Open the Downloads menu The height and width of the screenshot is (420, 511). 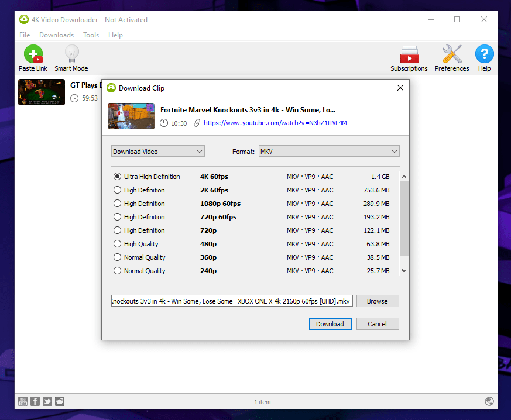(x=56, y=35)
